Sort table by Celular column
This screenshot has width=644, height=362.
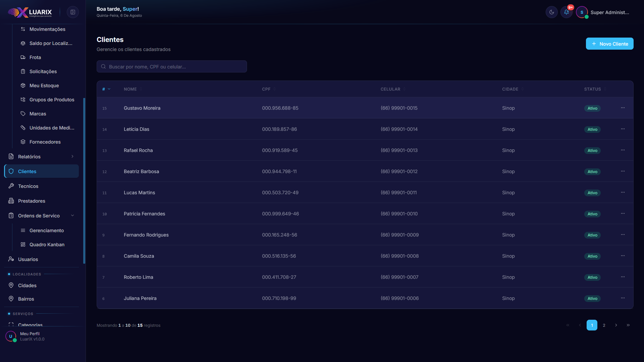(393, 89)
